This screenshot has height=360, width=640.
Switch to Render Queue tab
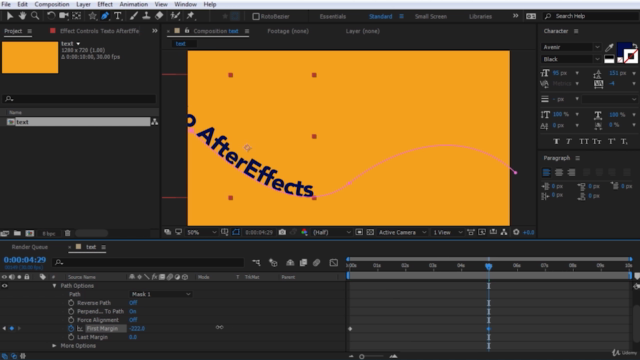point(30,247)
